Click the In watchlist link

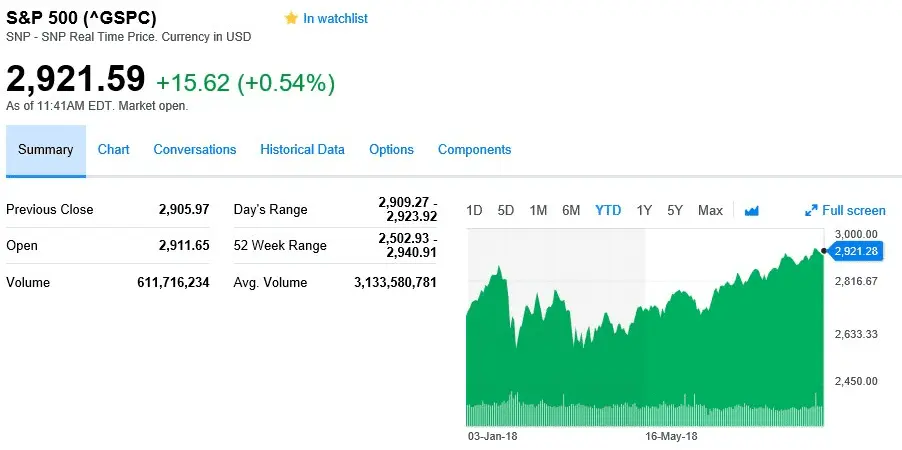click(x=335, y=18)
